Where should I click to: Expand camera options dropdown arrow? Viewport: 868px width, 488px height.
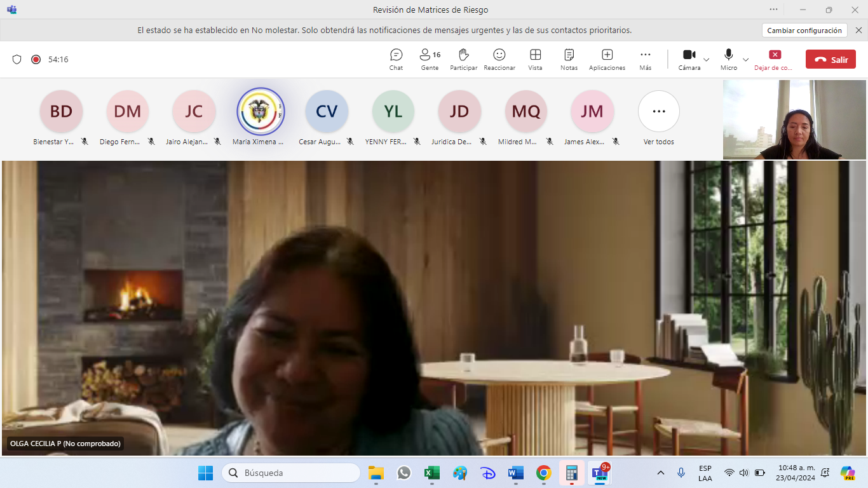pyautogui.click(x=707, y=60)
